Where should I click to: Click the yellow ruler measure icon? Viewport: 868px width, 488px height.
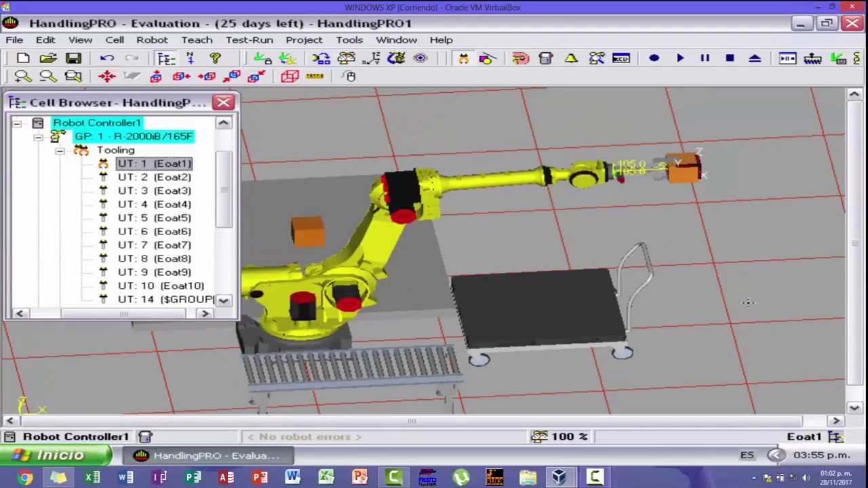pyautogui.click(x=315, y=76)
